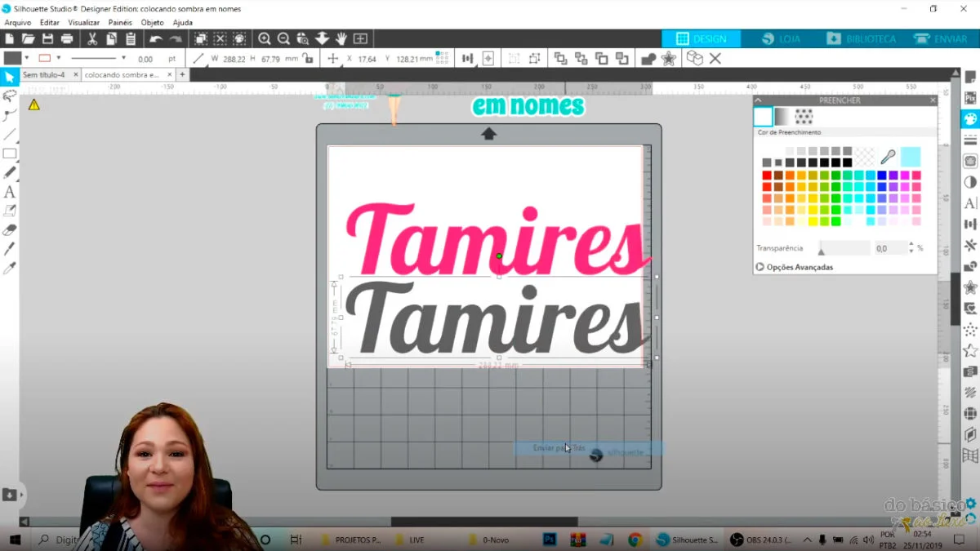
Task: Open the Fill panel palette icon in right sidebar
Action: (x=970, y=119)
